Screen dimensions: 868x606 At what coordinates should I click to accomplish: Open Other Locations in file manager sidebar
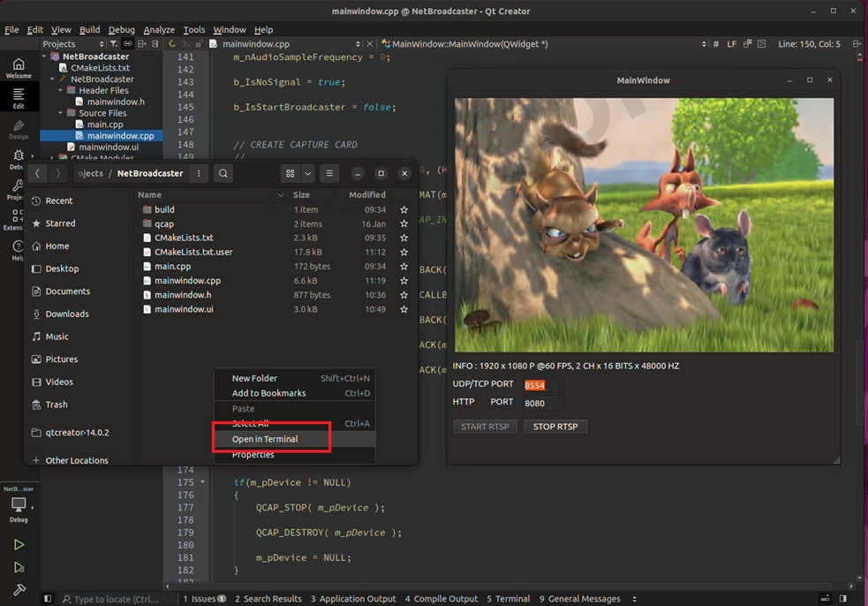click(x=78, y=461)
